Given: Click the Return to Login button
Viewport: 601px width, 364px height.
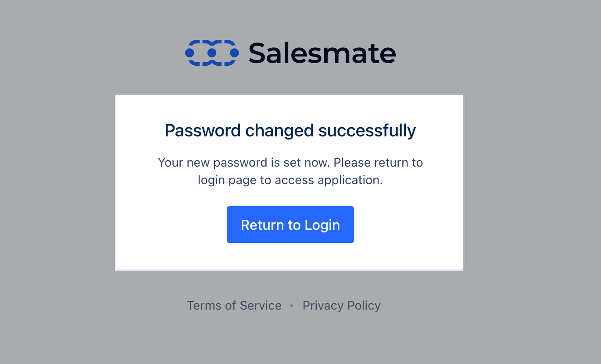Looking at the screenshot, I should tap(290, 225).
